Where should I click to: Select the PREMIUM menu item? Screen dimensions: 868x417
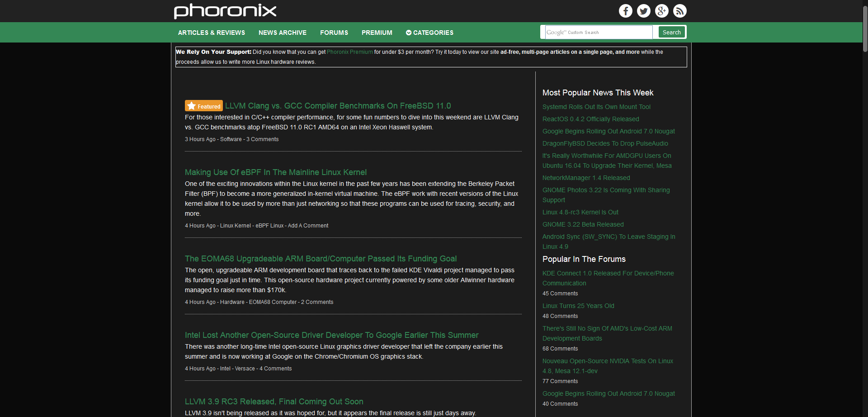[377, 33]
